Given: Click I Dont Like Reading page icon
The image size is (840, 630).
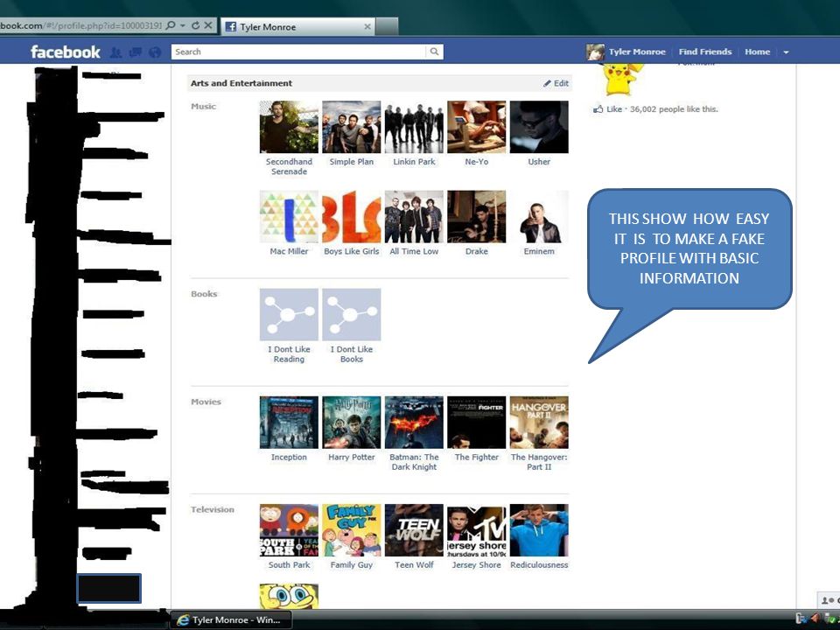Looking at the screenshot, I should pyautogui.click(x=289, y=314).
